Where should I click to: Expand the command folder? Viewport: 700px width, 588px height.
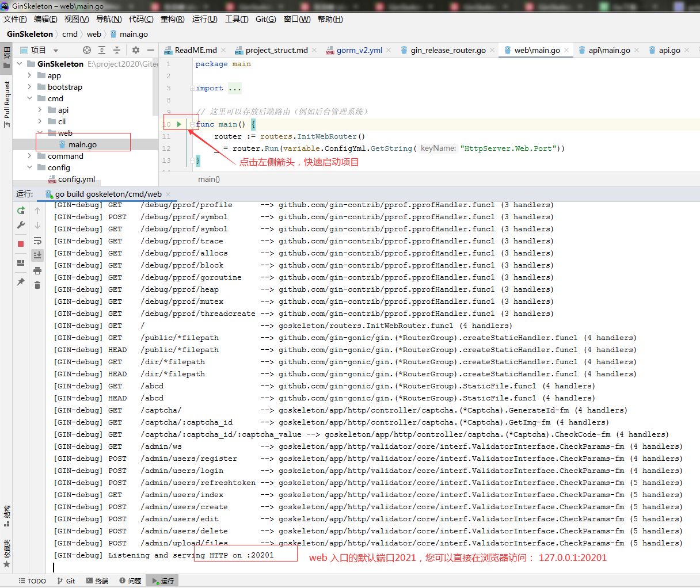click(29, 156)
